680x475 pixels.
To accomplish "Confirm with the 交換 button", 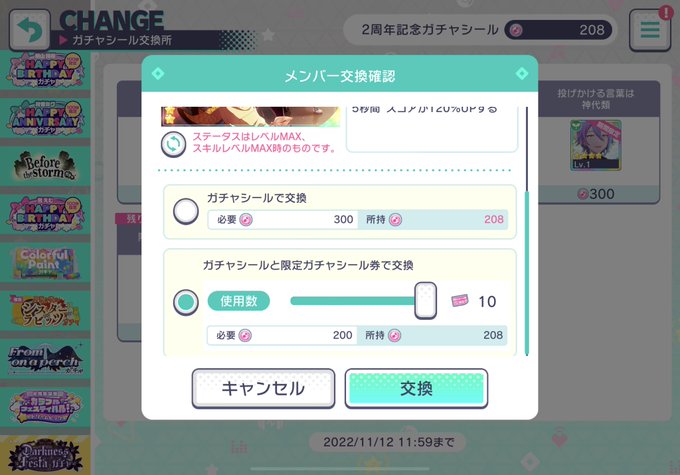I will (x=416, y=388).
